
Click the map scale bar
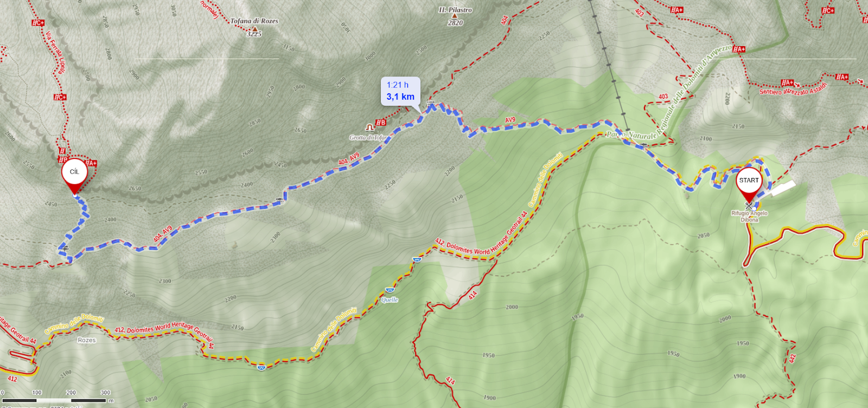(54, 400)
